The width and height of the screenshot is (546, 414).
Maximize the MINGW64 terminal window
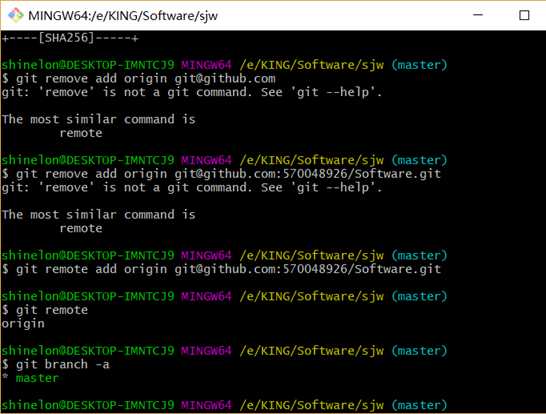tap(524, 15)
